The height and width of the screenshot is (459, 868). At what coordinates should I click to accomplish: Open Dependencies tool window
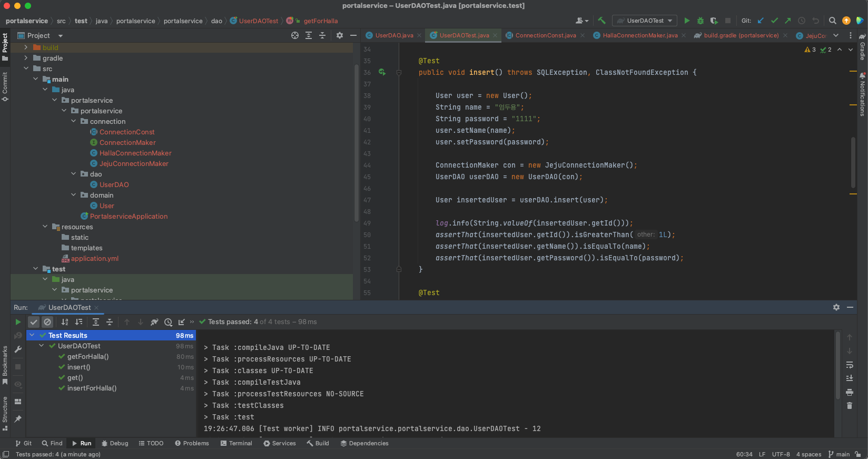(364, 443)
